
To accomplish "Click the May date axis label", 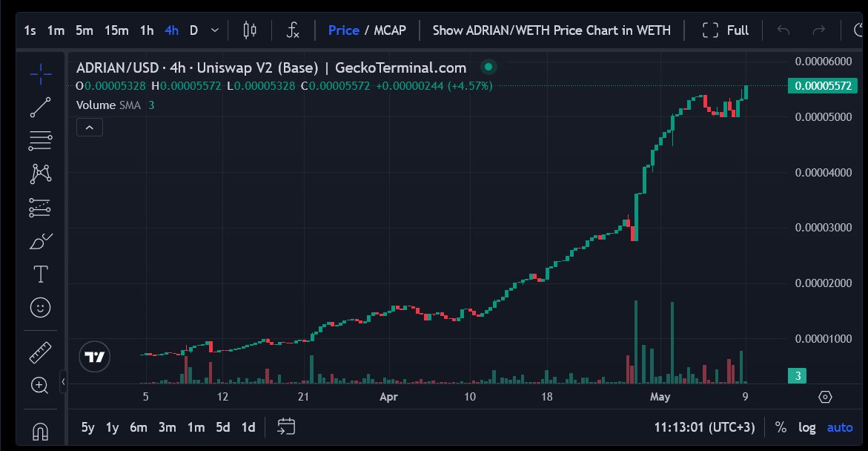I will click(660, 397).
